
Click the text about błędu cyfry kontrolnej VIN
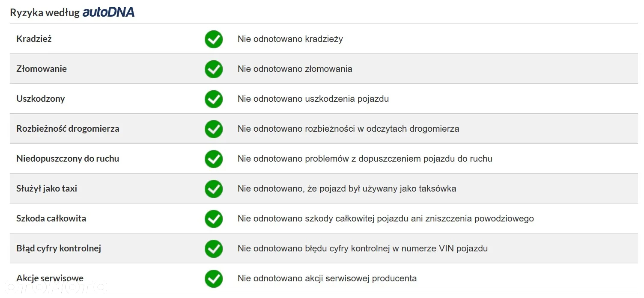tap(363, 248)
